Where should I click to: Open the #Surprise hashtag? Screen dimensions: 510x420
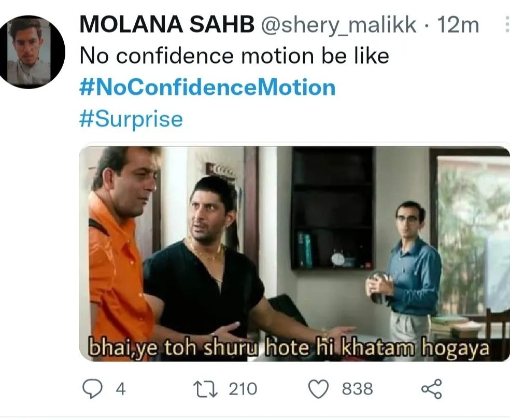131,119
